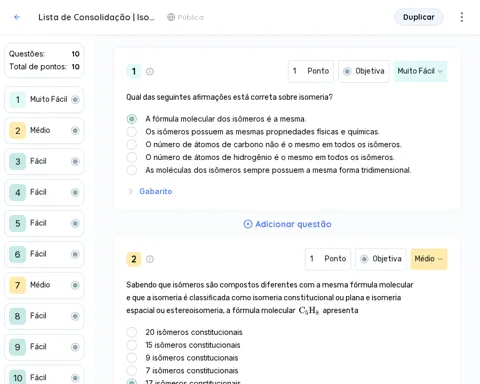This screenshot has height=384, width=480.
Task: Select '7 isômeros constitucionais' answer
Action: [x=132, y=370]
